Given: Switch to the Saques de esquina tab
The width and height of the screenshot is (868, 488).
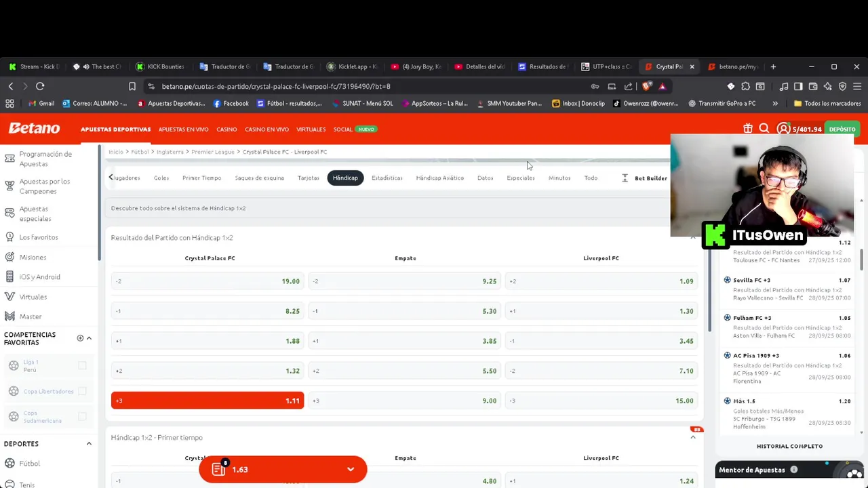Looking at the screenshot, I should [x=259, y=178].
